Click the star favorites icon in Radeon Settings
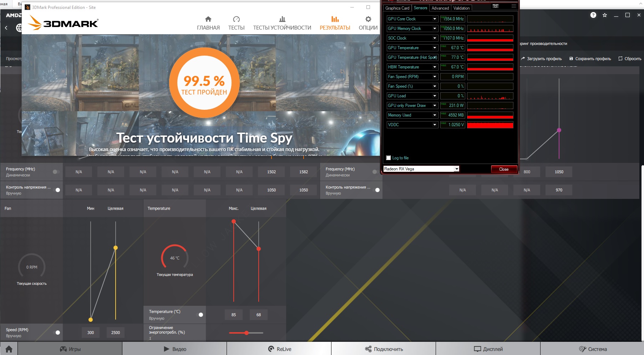Image resolution: width=644 pixels, height=355 pixels. [x=605, y=15]
